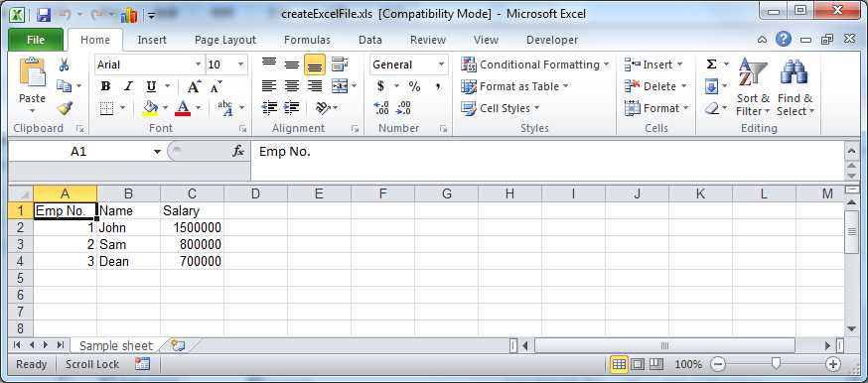
Task: Open the File tab
Action: coord(36,40)
